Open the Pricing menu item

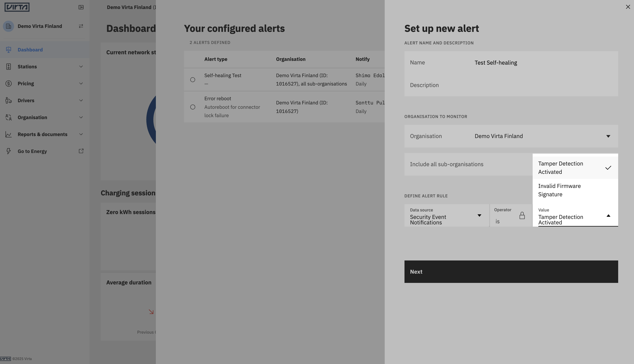(45, 84)
